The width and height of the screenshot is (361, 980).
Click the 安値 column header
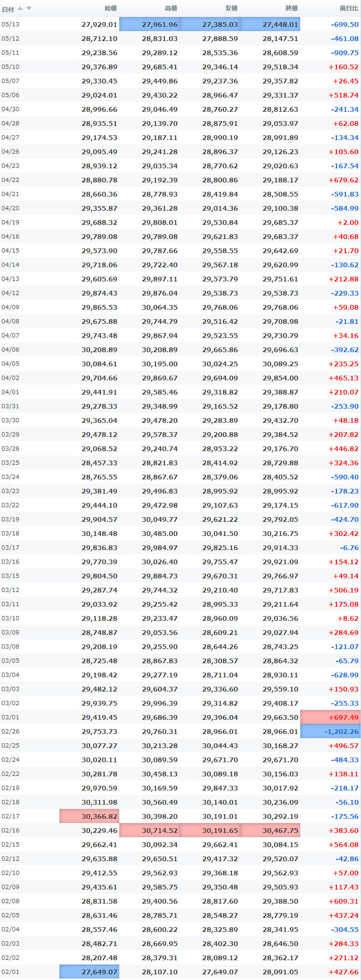point(231,8)
